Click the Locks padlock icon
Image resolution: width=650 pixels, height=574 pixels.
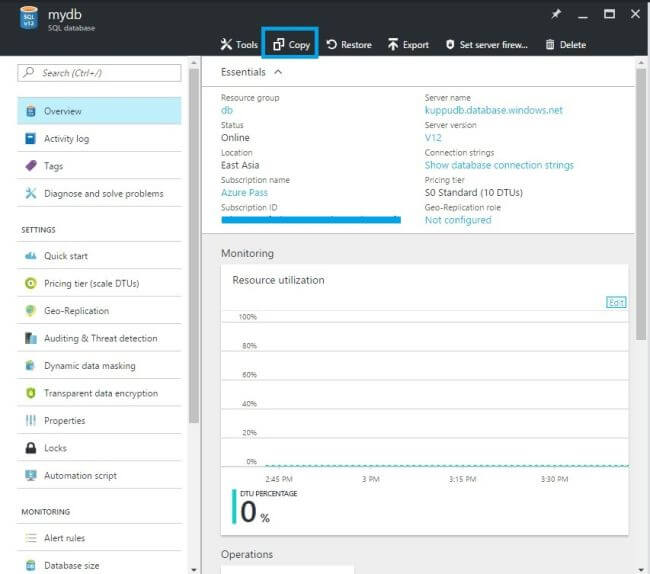[31, 448]
